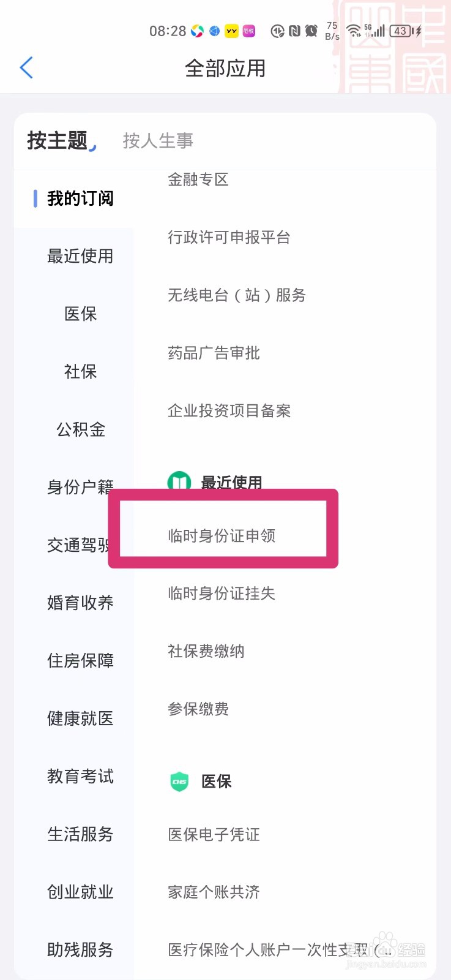Tap the battery indicator in status bar
This screenshot has width=451, height=980.
click(x=401, y=31)
